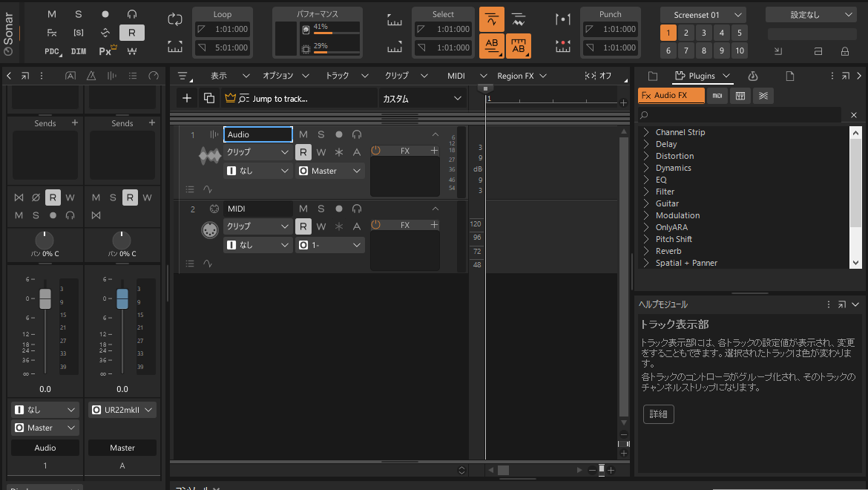Expand the Channel Strip plugin category

tap(646, 132)
